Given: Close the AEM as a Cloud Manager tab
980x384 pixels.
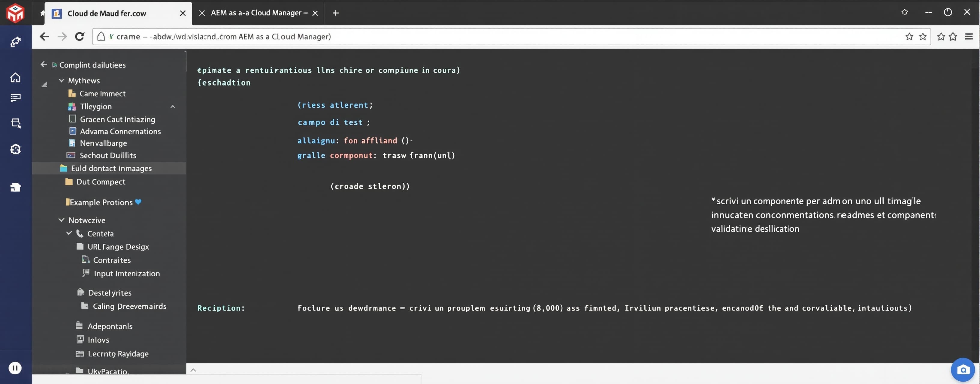Looking at the screenshot, I should click(x=315, y=13).
